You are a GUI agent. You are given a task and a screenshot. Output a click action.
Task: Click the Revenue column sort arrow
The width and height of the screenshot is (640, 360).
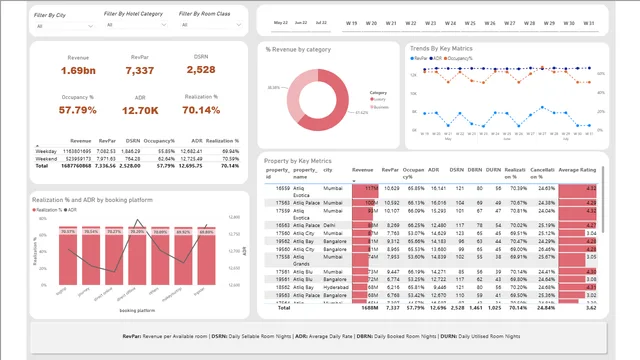coord(354,181)
